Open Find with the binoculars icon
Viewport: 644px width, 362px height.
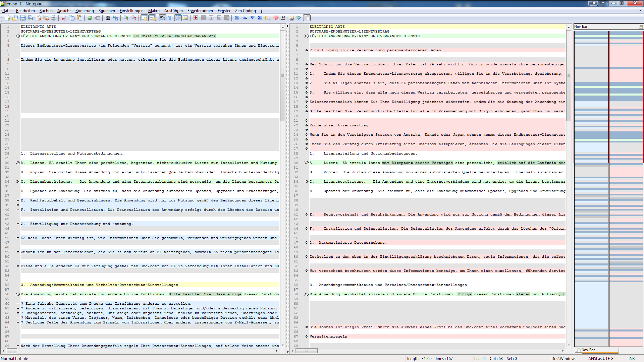point(108,18)
